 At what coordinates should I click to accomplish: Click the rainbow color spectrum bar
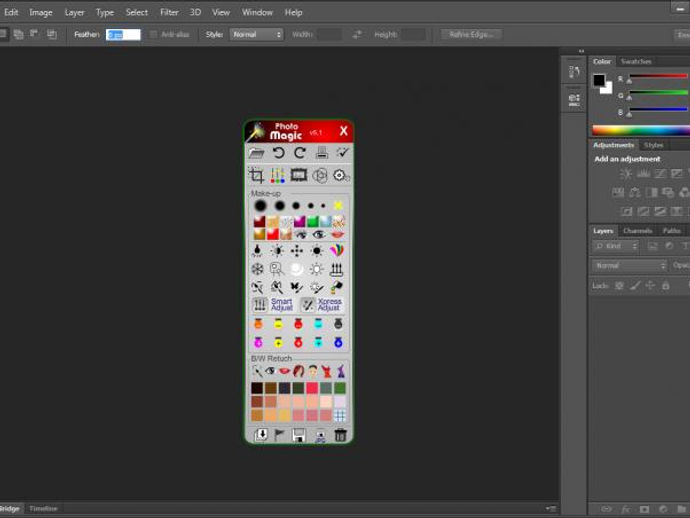pos(641,130)
